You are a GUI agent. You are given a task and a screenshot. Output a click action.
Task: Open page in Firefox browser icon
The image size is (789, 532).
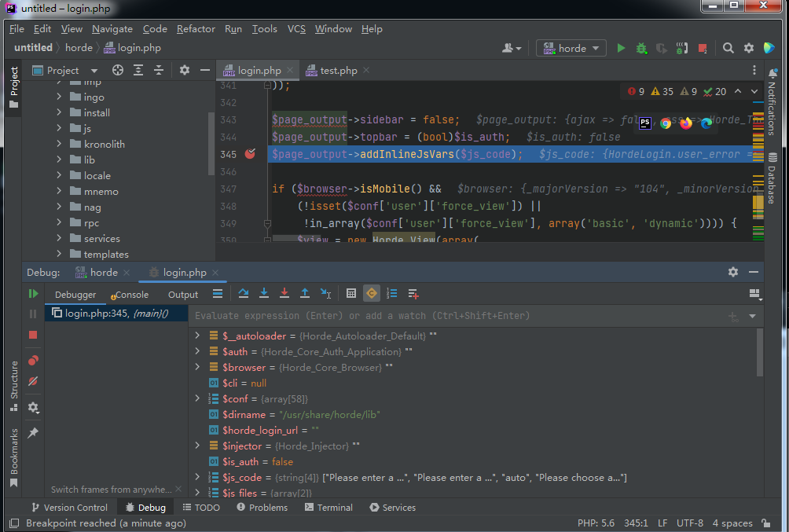(x=685, y=123)
